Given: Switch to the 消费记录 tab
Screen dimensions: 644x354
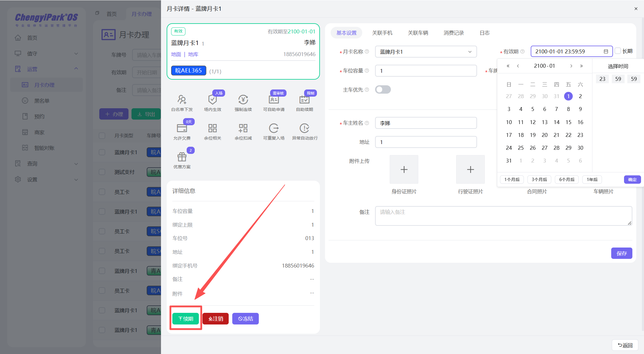Looking at the screenshot, I should pyautogui.click(x=453, y=33).
